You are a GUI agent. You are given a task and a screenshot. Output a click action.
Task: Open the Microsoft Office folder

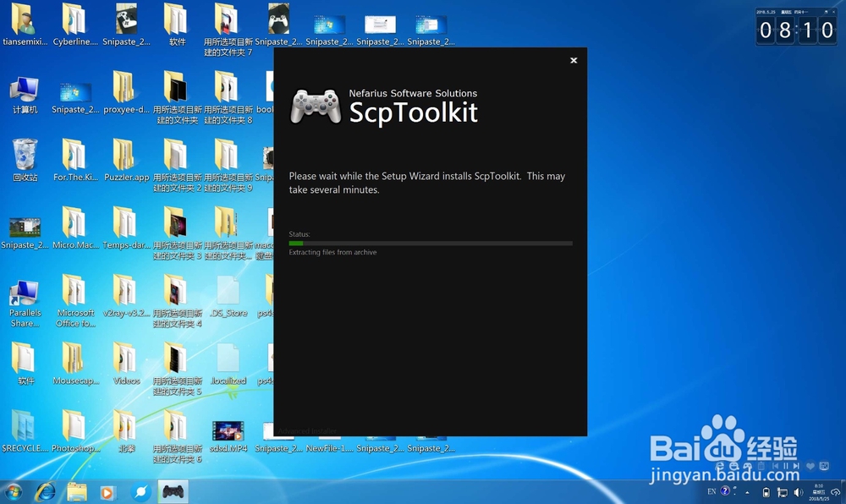tap(75, 301)
